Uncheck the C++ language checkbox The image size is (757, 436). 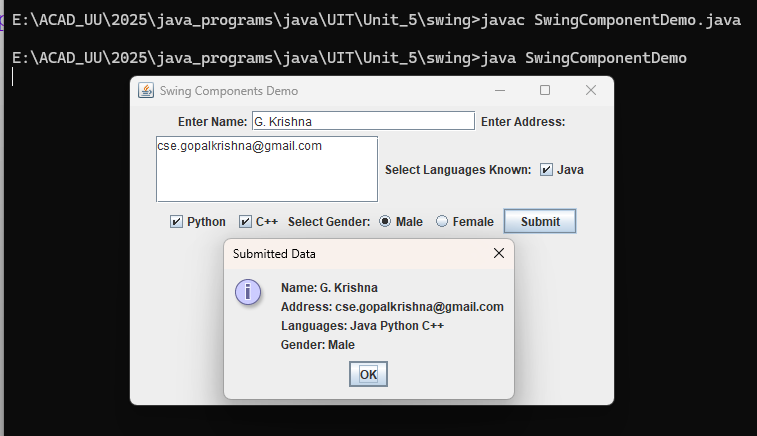[x=245, y=222]
